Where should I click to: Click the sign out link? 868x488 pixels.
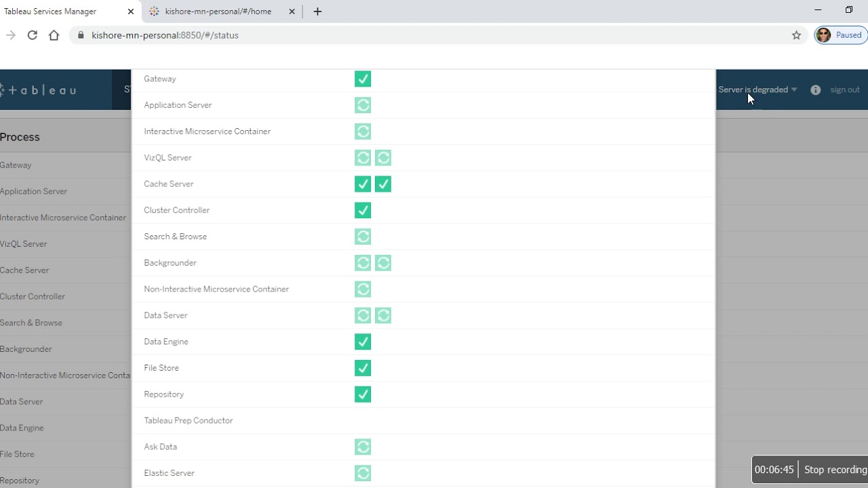point(845,89)
